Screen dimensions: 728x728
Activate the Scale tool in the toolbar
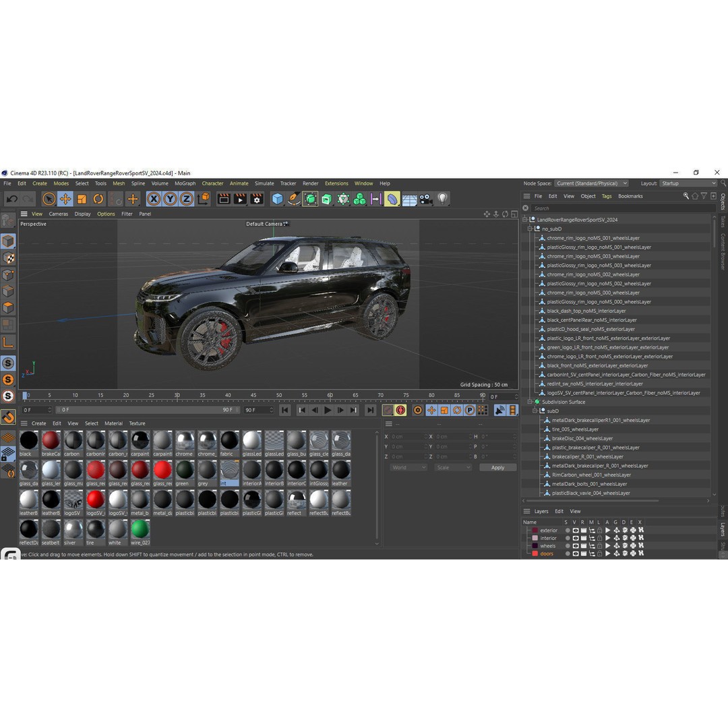click(82, 199)
